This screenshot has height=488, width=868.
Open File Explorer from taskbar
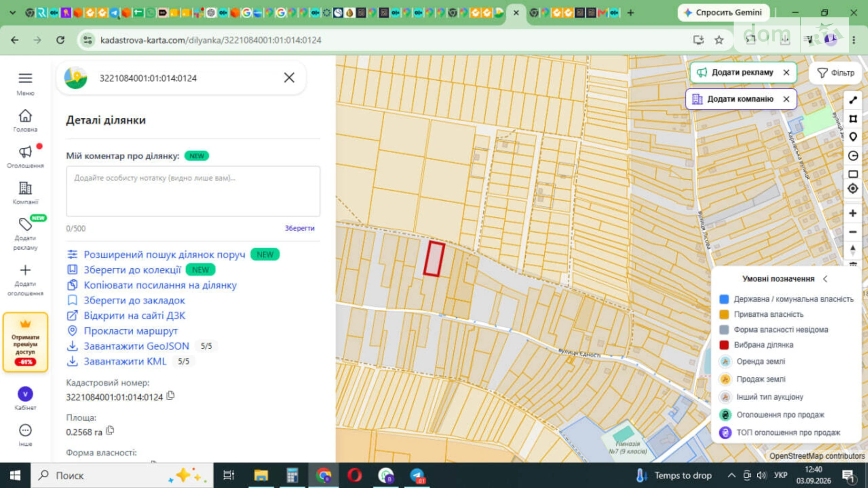click(260, 475)
